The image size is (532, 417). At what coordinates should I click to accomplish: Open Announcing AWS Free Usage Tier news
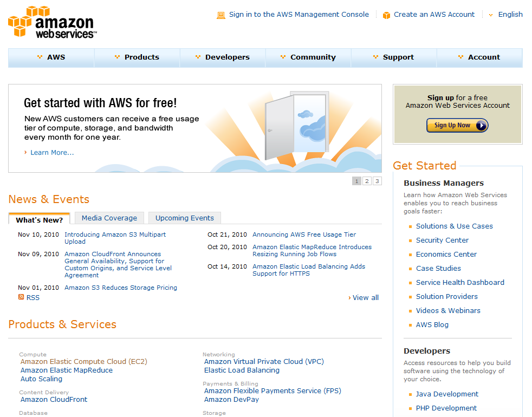(x=304, y=234)
